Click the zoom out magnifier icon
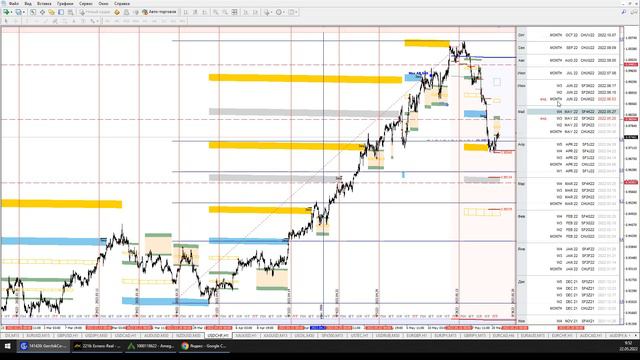This screenshot has width=640, height=360. tap(225, 12)
